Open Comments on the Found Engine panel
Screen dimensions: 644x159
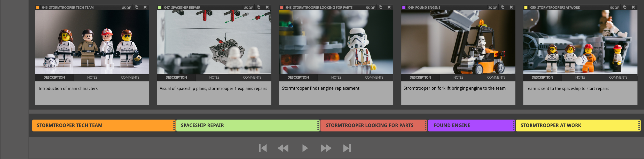point(496,78)
